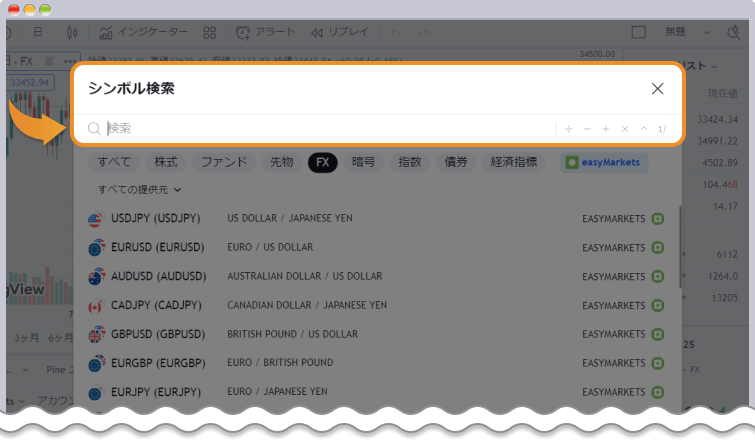Click easyMarkets icon on EURGBP row

pyautogui.click(x=658, y=363)
